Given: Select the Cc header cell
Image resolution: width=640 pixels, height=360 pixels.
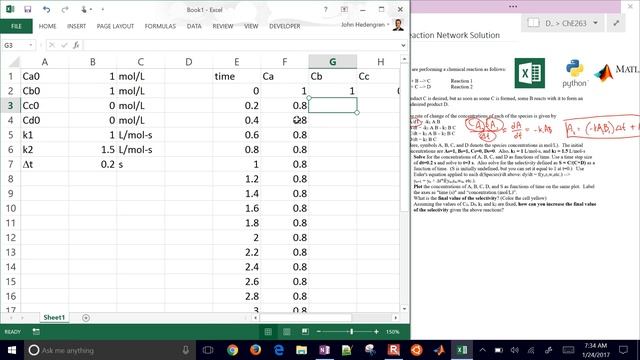Looking at the screenshot, I should [x=378, y=76].
